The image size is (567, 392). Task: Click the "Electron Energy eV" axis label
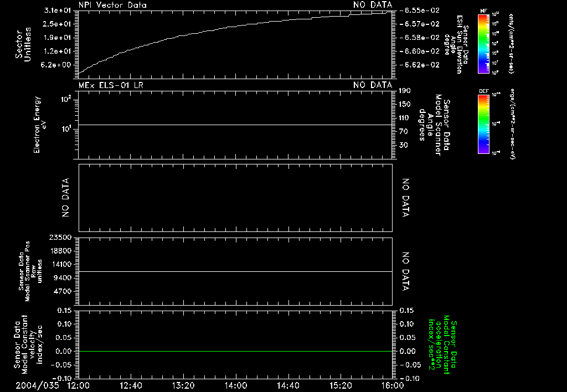tap(40, 125)
